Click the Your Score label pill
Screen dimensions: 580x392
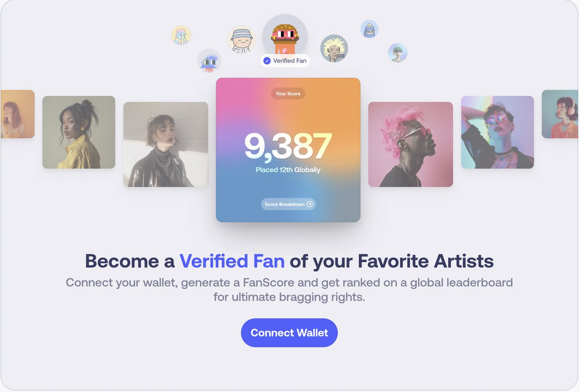(x=288, y=94)
